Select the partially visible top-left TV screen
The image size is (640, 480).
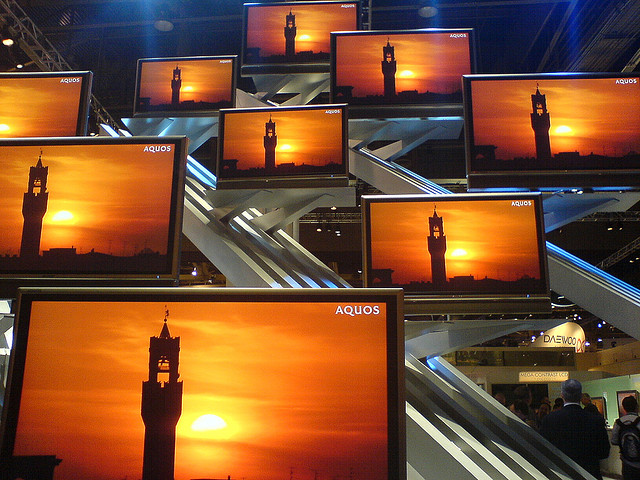pos(42,105)
